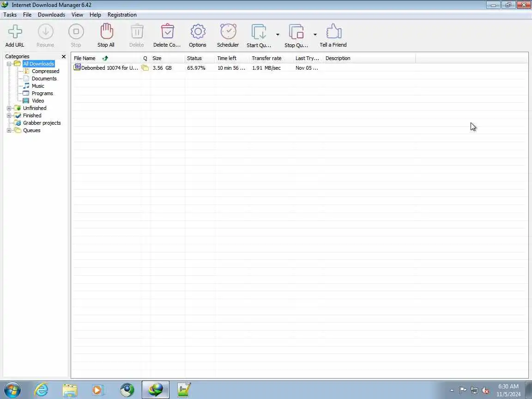532x399 pixels.
Task: Click the queue folder icon in download row
Action: pyautogui.click(x=145, y=68)
